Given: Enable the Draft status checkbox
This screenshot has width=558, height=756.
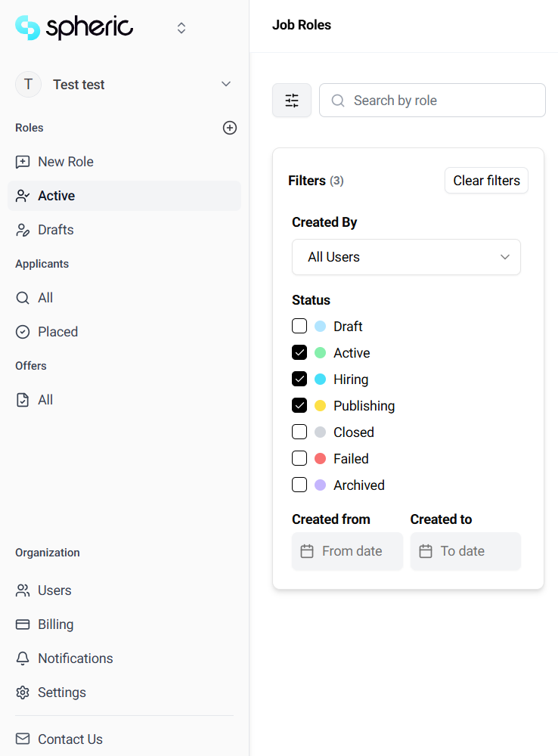Looking at the screenshot, I should pyautogui.click(x=299, y=327).
